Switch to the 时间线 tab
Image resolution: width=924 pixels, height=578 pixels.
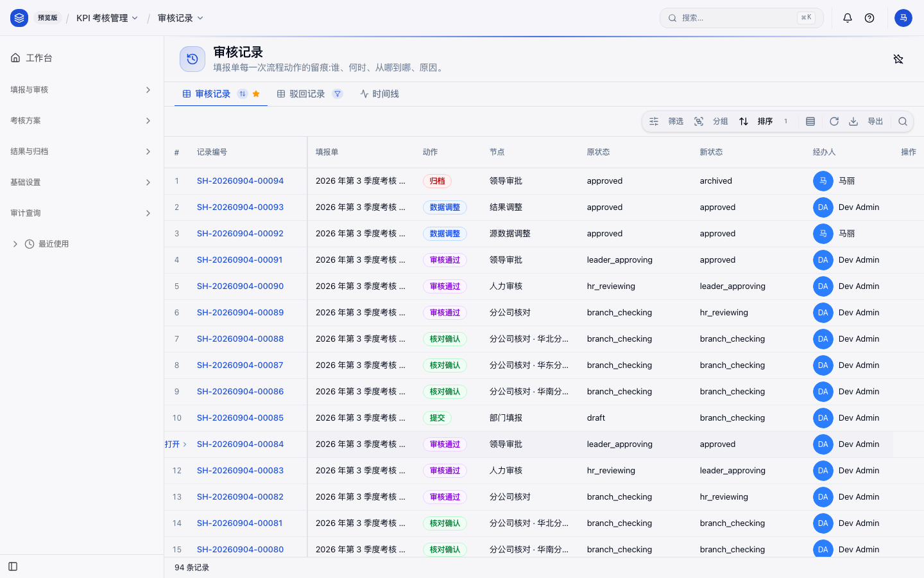click(379, 94)
